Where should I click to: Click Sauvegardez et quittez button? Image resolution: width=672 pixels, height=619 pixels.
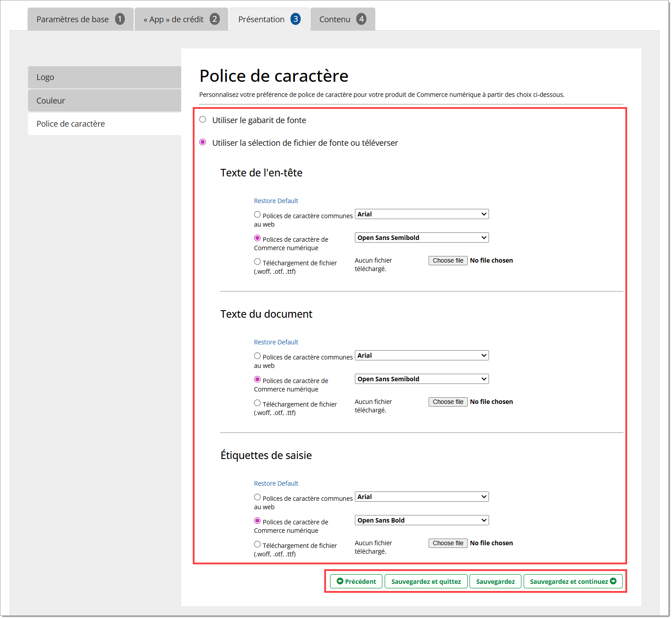426,581
